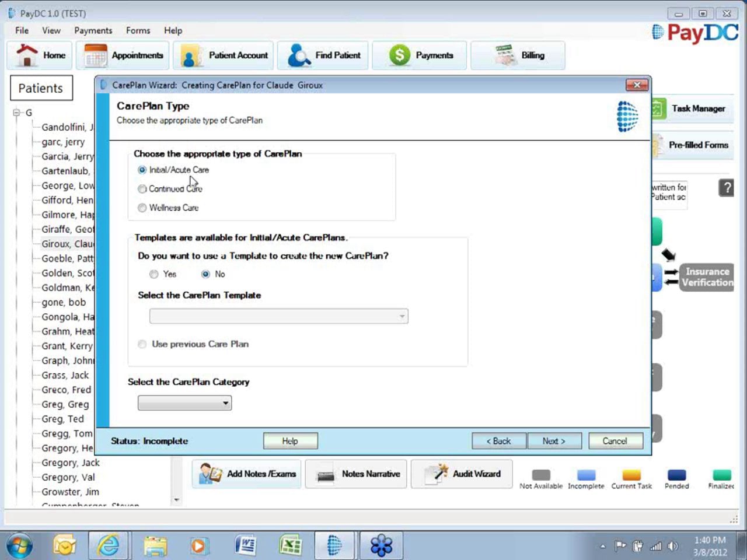Open Word from the taskbar
This screenshot has width=747, height=560.
point(246,546)
